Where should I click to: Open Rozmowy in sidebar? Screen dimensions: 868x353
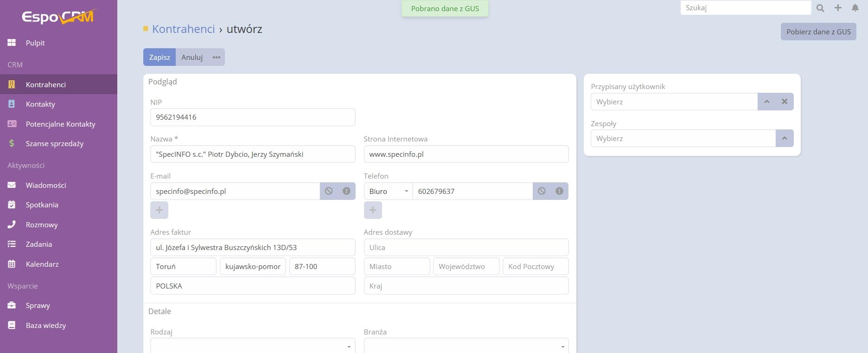(58, 225)
